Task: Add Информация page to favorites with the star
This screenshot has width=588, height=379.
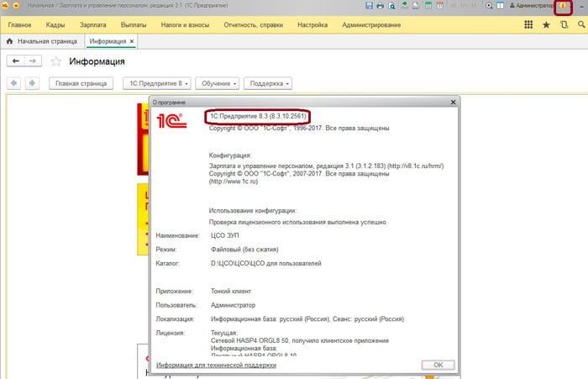Action: click(x=56, y=61)
